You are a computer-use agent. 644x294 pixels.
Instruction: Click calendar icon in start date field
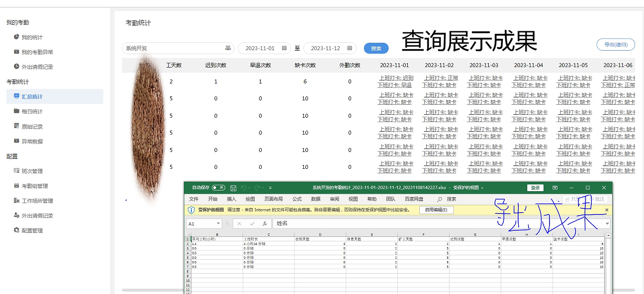coord(284,48)
